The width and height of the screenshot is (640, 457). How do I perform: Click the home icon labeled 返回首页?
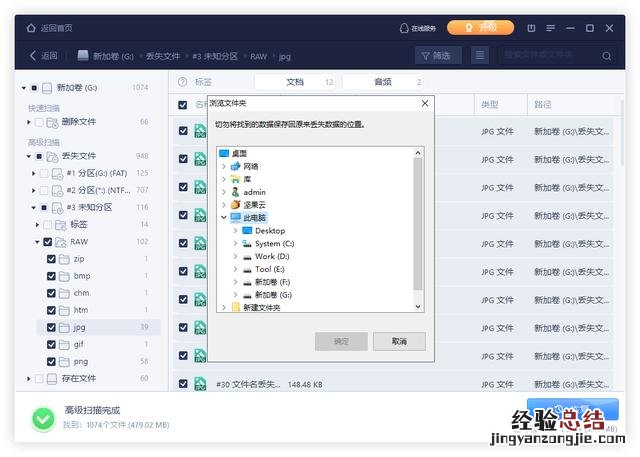click(x=34, y=28)
